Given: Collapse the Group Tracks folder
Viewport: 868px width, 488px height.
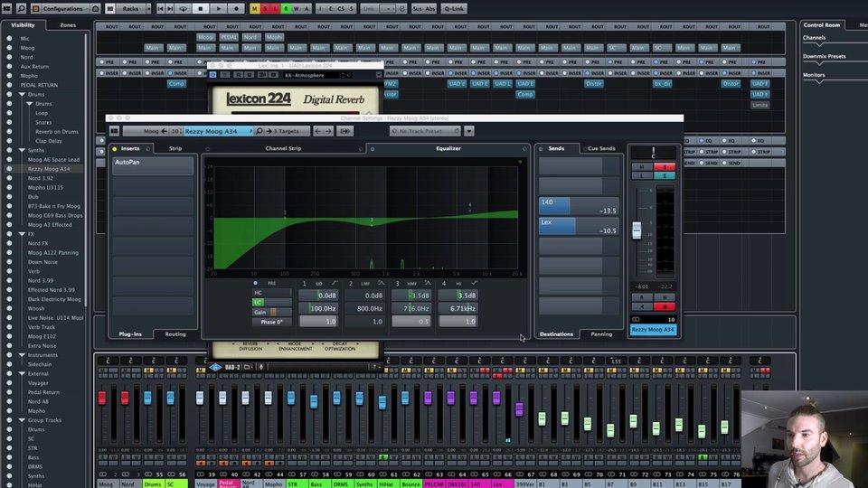Looking at the screenshot, I should (x=22, y=420).
